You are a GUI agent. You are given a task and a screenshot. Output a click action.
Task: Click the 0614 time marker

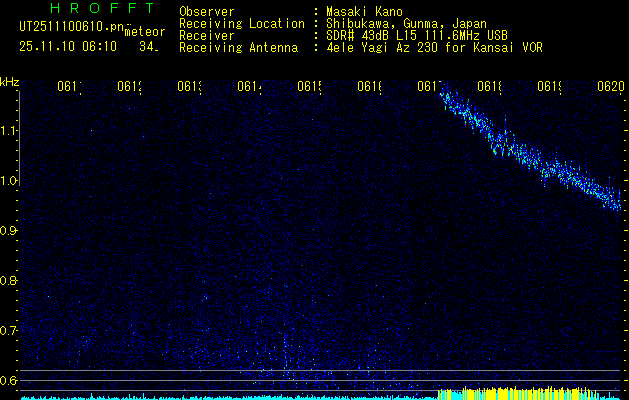click(x=250, y=86)
